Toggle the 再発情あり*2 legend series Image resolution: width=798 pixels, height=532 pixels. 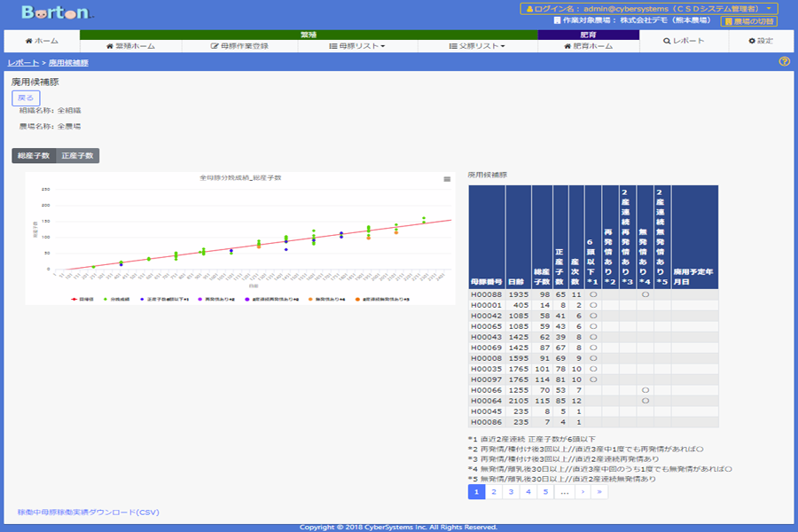click(x=216, y=300)
